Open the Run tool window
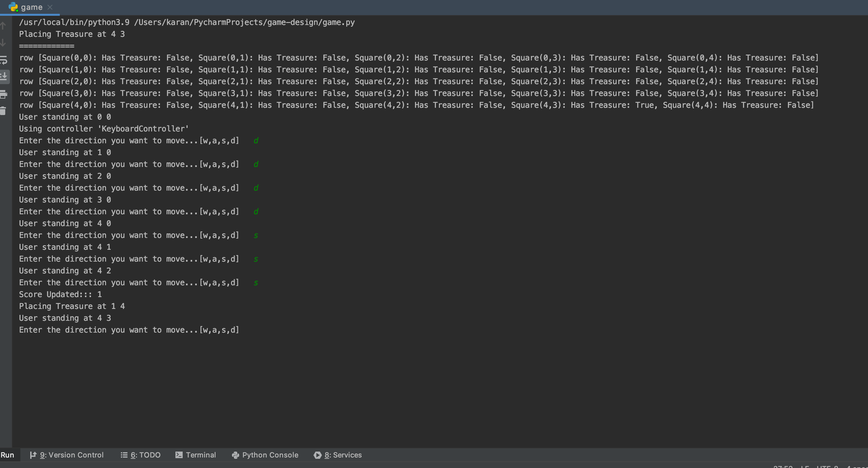This screenshot has height=468, width=868. [8, 455]
